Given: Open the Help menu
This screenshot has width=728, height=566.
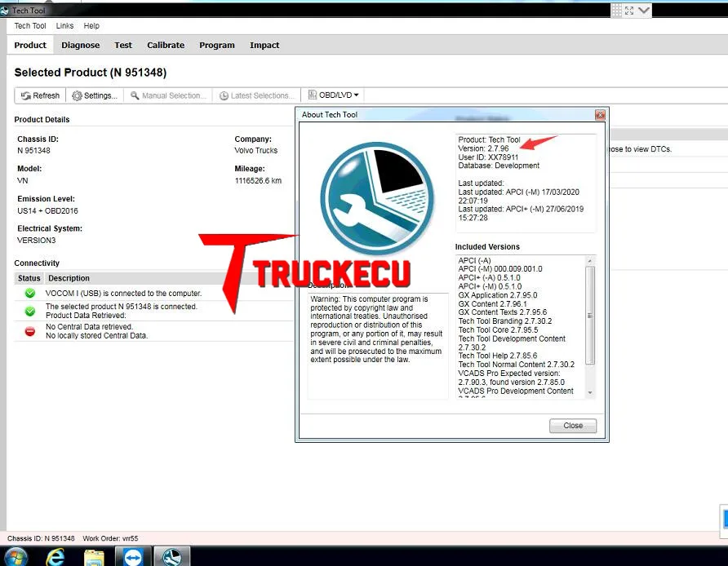Looking at the screenshot, I should 91,26.
